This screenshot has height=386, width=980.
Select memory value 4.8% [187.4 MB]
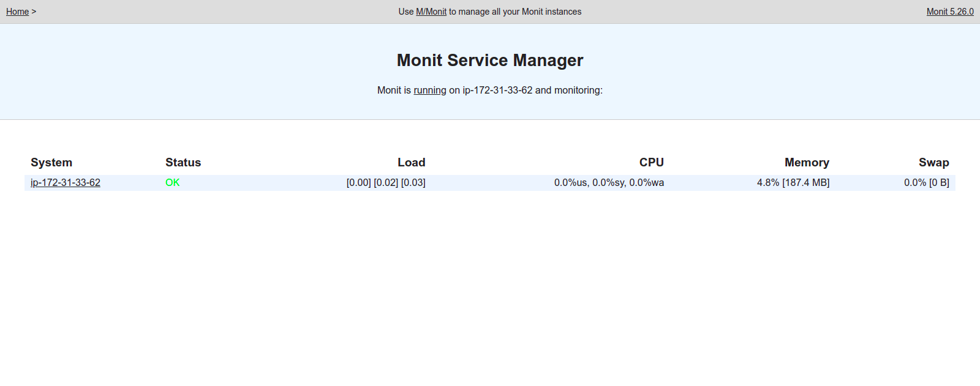793,182
